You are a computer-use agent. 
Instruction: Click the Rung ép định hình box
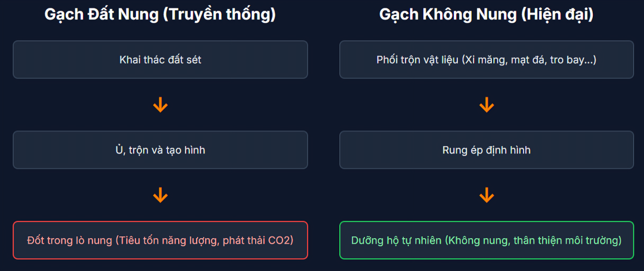(x=487, y=150)
